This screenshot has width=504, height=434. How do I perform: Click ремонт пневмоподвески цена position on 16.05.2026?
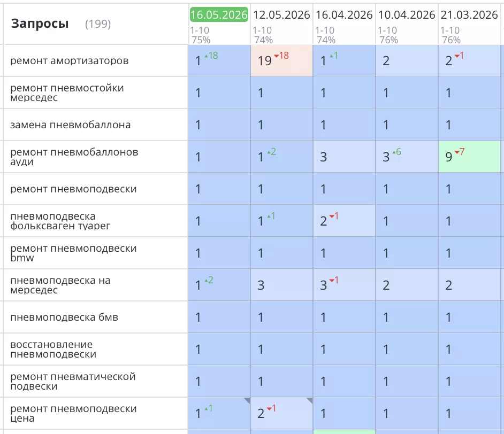(x=219, y=414)
